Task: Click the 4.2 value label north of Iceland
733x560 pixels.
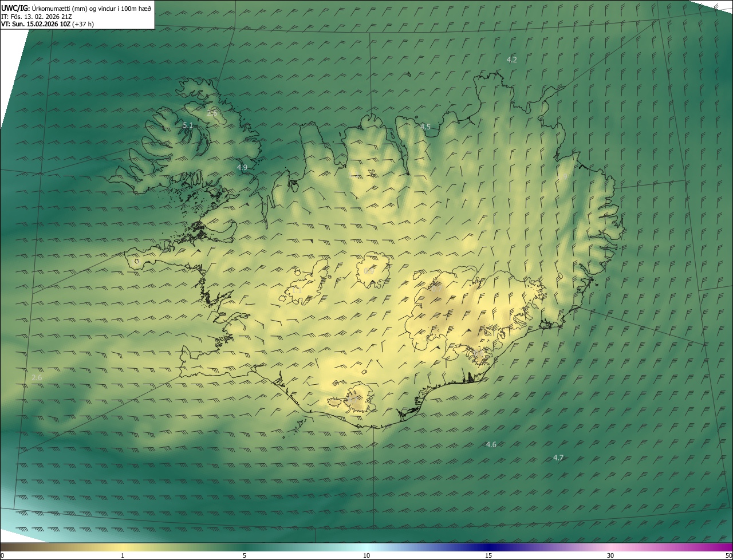Action: click(512, 60)
